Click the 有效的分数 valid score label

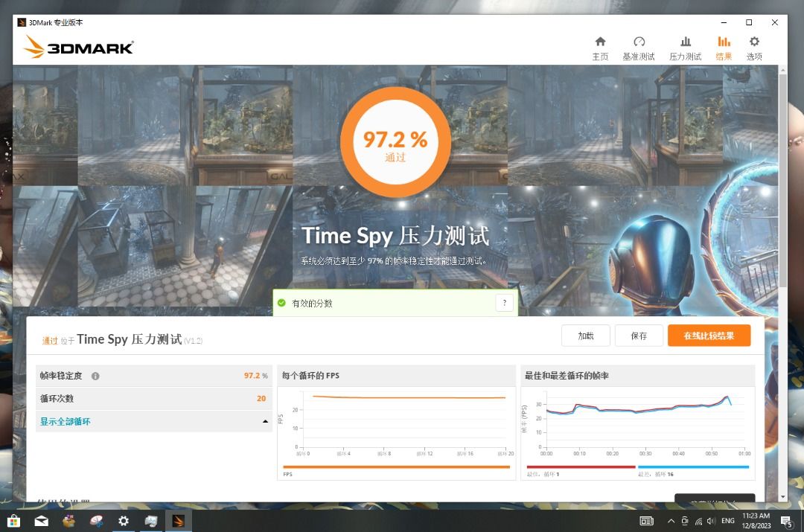pos(312,304)
